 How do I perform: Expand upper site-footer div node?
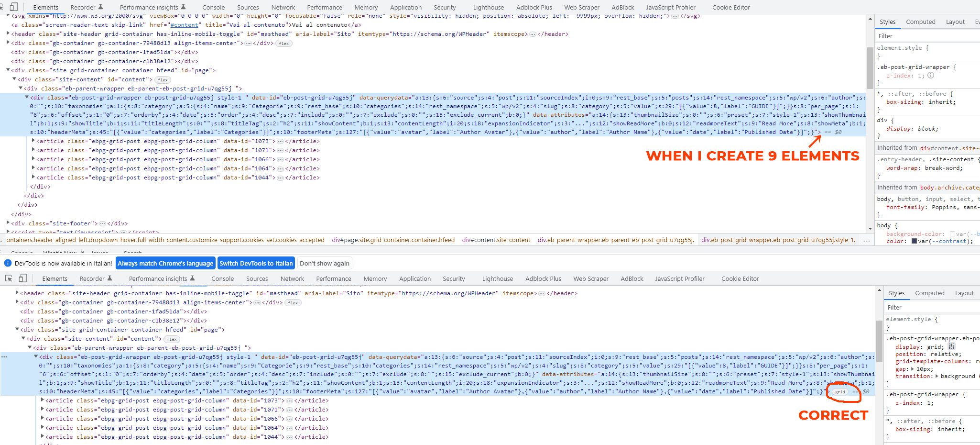[x=8, y=223]
